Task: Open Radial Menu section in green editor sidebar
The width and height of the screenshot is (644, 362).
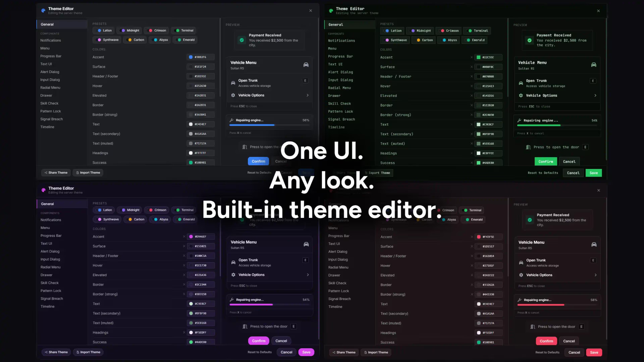Action: click(x=339, y=88)
